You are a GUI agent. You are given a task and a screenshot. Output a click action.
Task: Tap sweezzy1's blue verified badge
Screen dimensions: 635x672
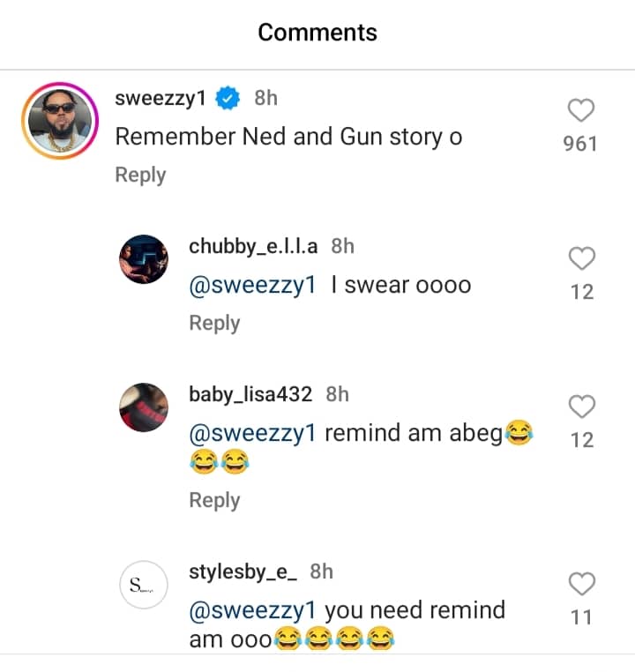pyautogui.click(x=229, y=99)
